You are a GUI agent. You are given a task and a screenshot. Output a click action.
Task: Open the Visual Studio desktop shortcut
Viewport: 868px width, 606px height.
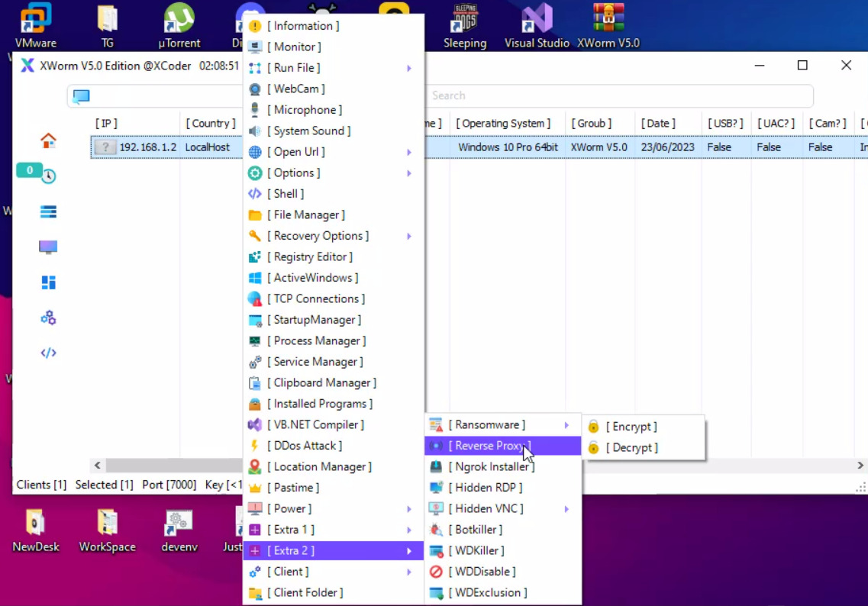coord(537,25)
